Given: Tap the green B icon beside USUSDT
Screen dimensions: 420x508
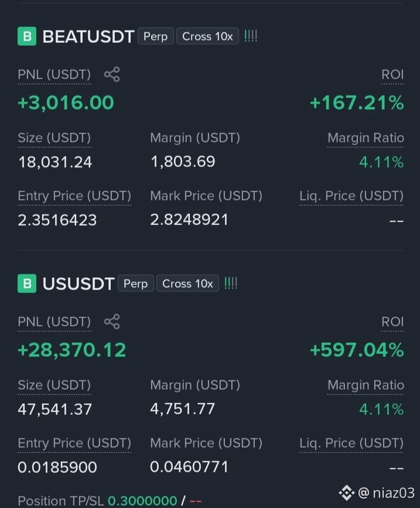Looking at the screenshot, I should tap(27, 284).
